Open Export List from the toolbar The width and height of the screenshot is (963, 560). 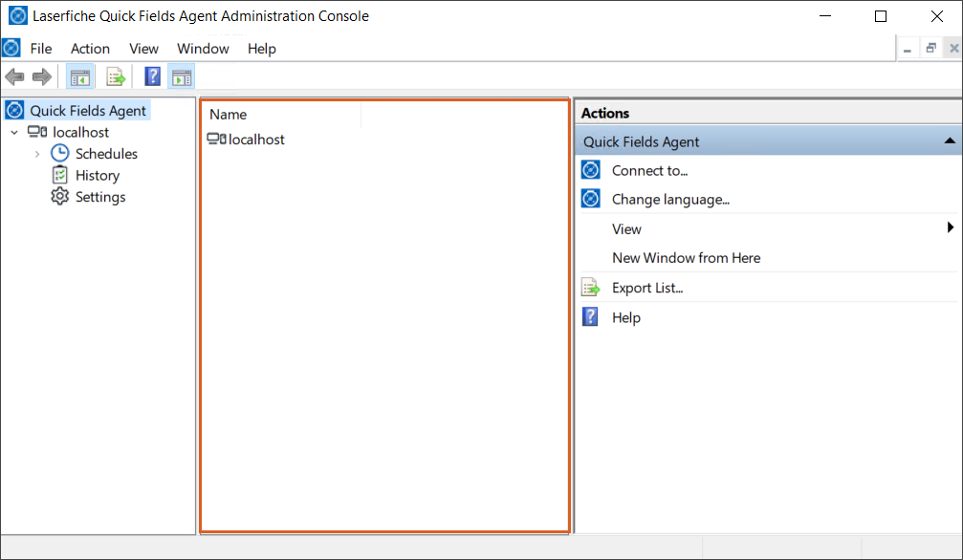coord(116,76)
